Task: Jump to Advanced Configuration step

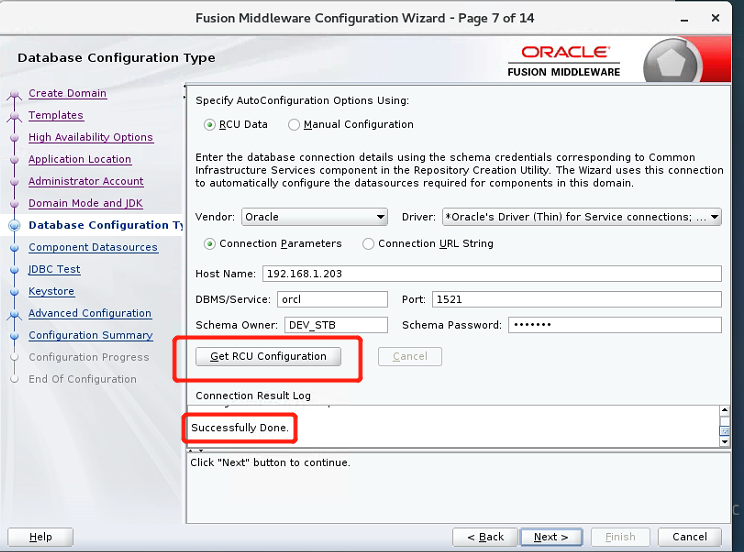Action: click(x=90, y=313)
